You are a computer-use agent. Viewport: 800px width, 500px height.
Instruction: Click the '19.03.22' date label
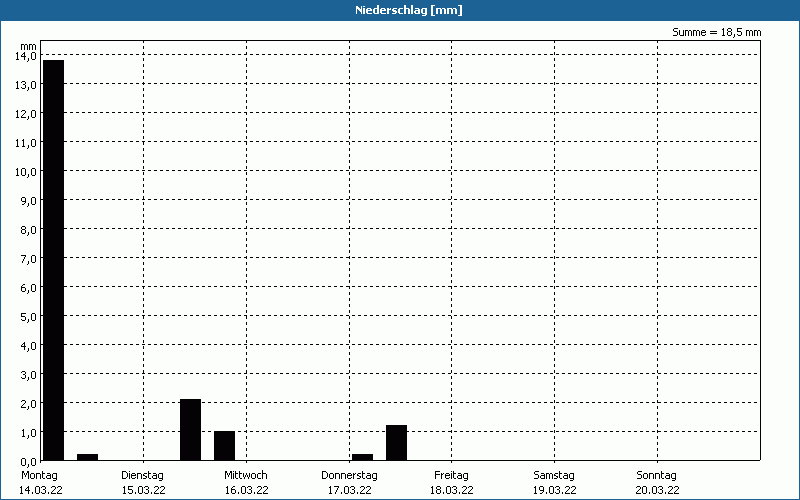point(555,490)
